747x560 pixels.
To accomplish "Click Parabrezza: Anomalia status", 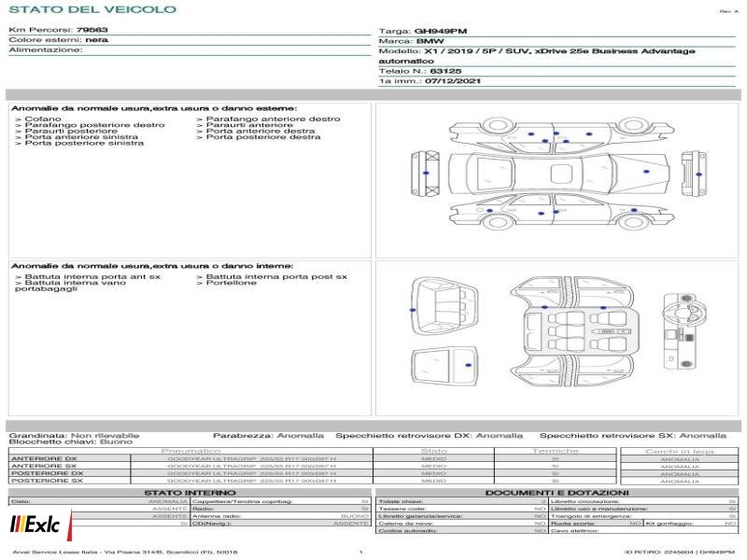I will pyautogui.click(x=268, y=435).
